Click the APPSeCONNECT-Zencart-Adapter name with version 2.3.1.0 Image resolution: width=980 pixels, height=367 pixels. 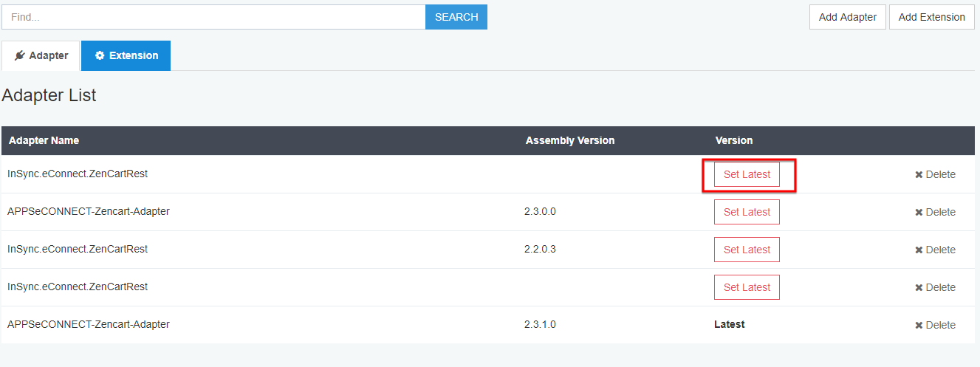tap(89, 324)
